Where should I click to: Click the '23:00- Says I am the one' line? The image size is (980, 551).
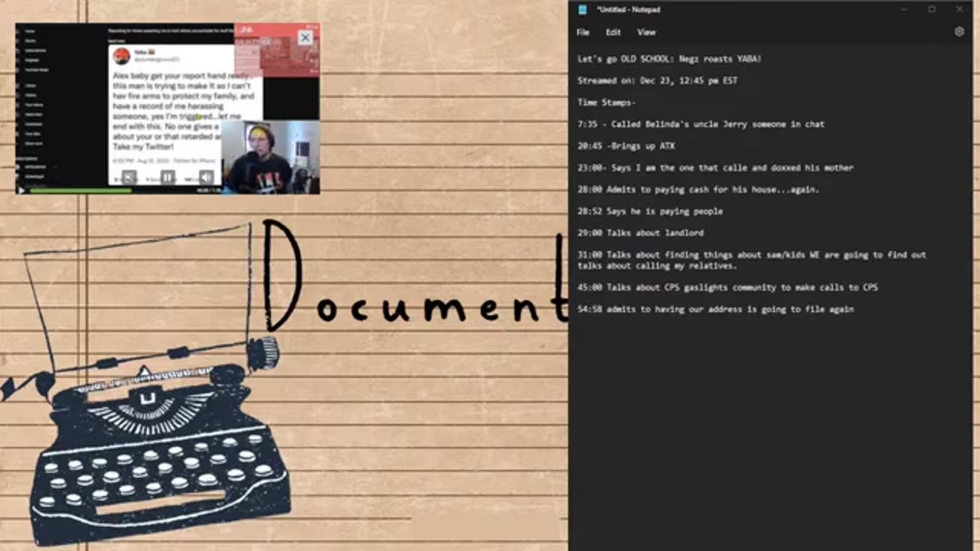[x=715, y=168]
